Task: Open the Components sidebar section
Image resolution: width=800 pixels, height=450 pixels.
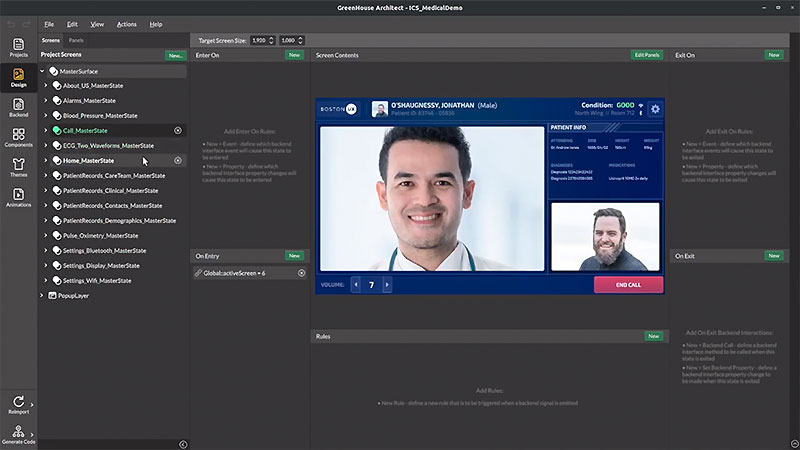Action: pyautogui.click(x=18, y=136)
